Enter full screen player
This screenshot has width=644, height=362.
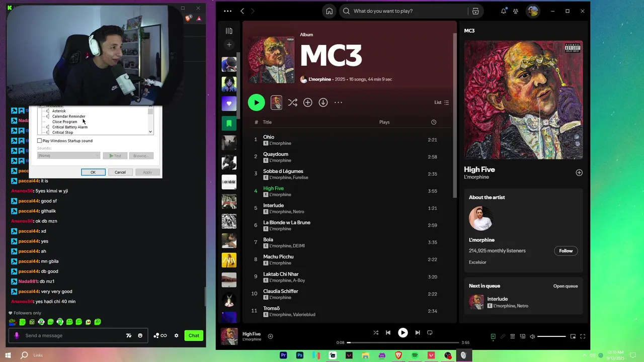coord(583,336)
